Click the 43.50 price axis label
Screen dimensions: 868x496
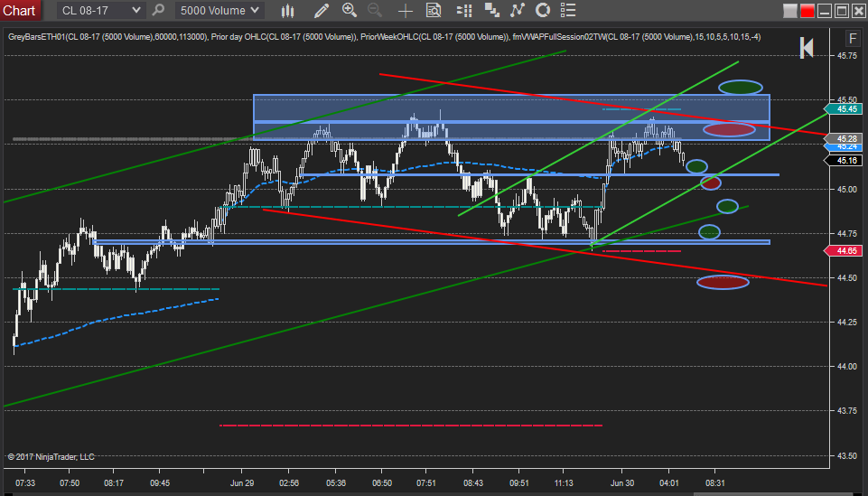point(847,456)
